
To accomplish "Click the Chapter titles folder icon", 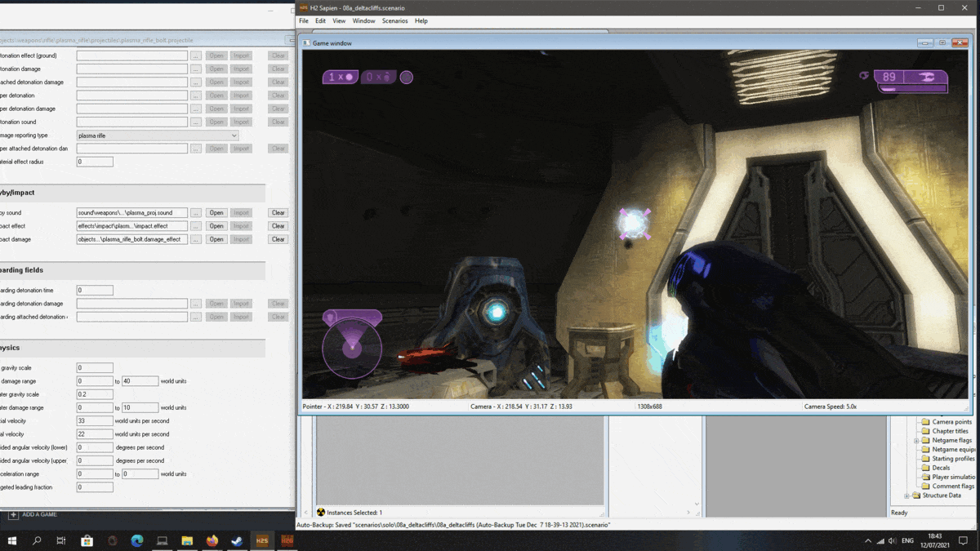I will [x=925, y=431].
